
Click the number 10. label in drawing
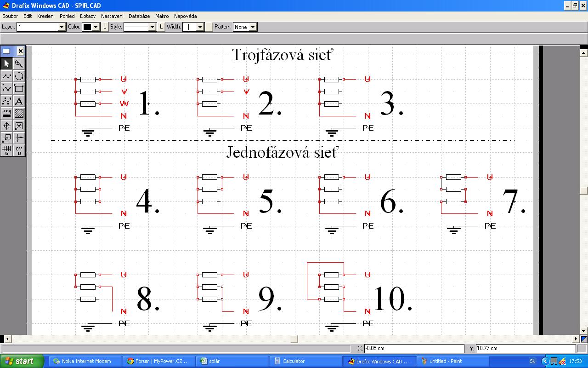pyautogui.click(x=393, y=299)
